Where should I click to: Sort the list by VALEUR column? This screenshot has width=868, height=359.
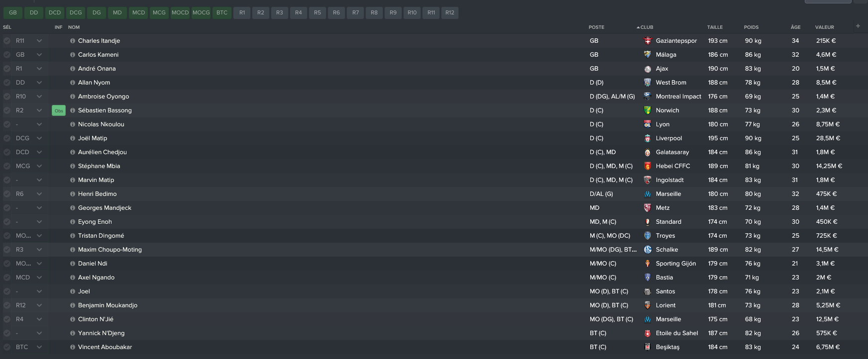[825, 27]
